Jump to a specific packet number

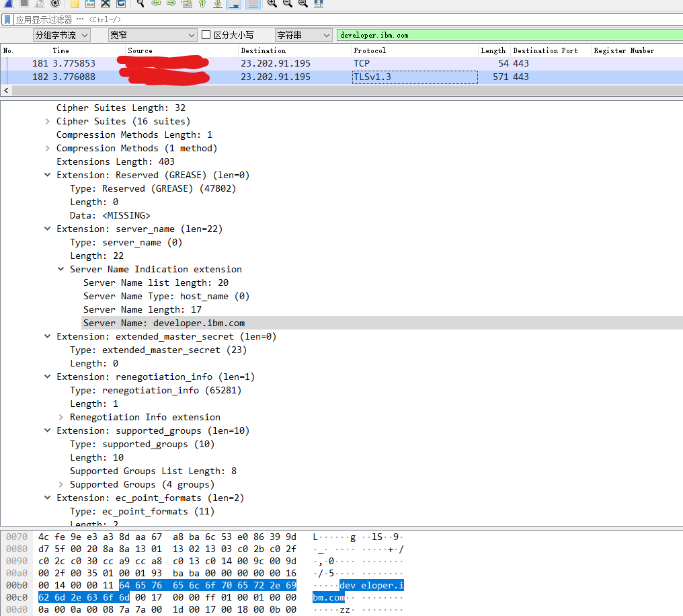[187, 3]
